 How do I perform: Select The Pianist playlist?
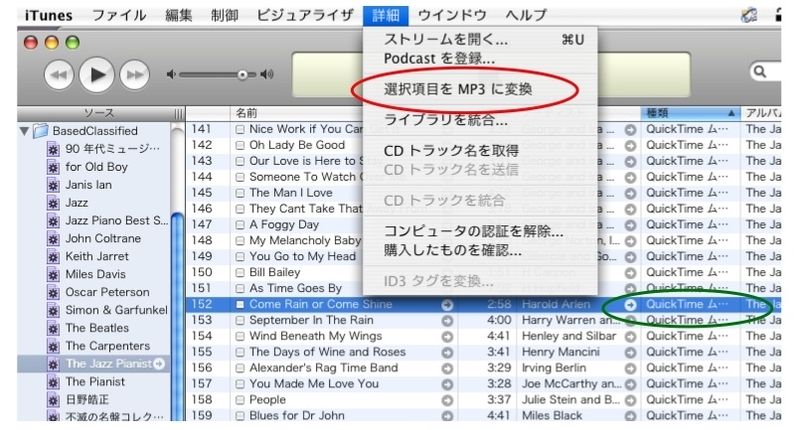click(95, 382)
